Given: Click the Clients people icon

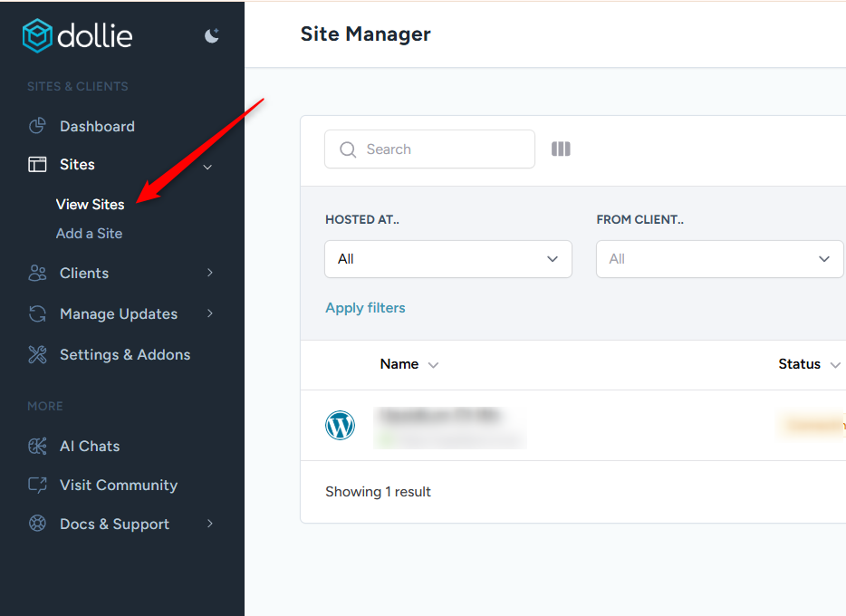Looking at the screenshot, I should coord(37,274).
